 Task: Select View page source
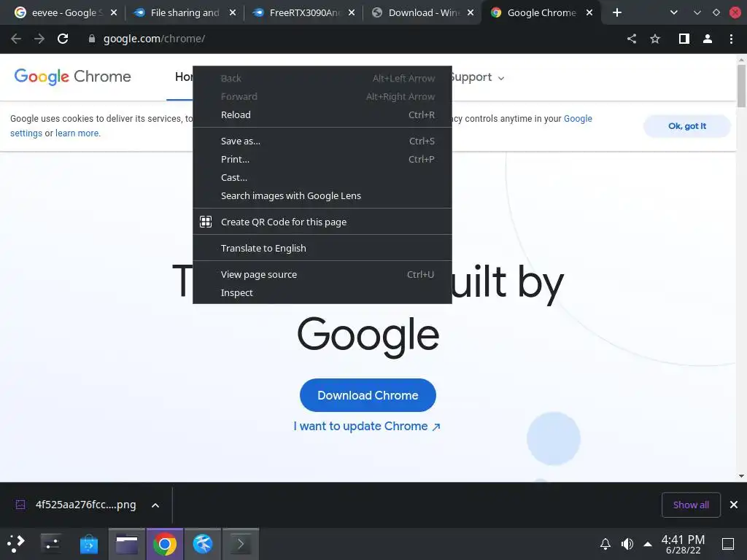pyautogui.click(x=322, y=274)
